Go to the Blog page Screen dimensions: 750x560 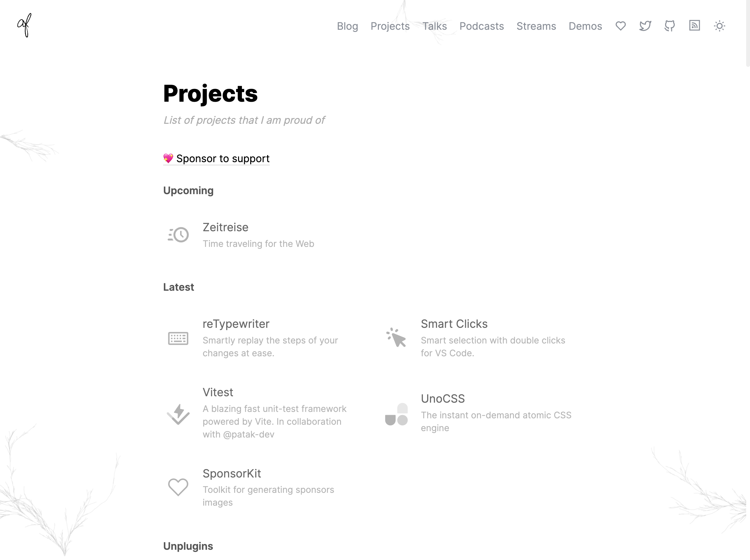(x=347, y=26)
